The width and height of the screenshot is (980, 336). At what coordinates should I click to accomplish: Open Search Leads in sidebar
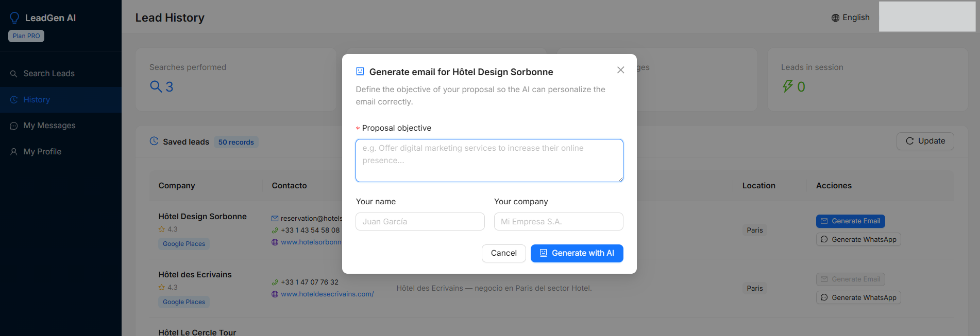[x=61, y=74]
